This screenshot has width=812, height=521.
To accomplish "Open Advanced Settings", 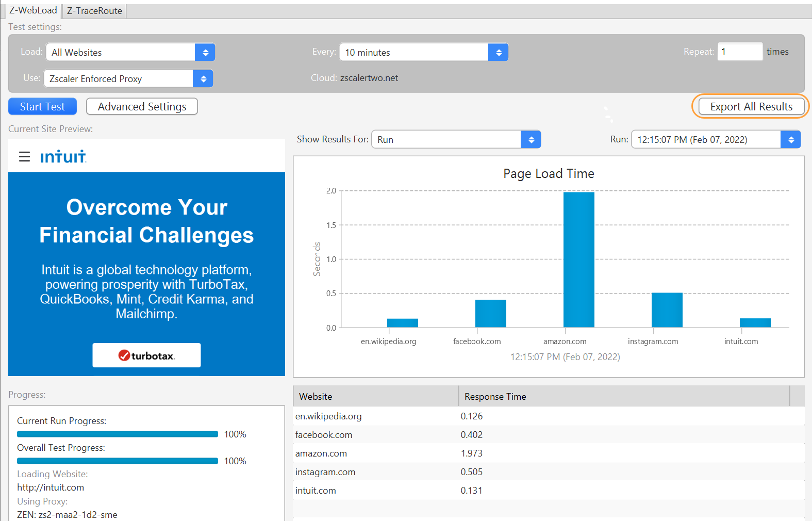I will (x=142, y=107).
